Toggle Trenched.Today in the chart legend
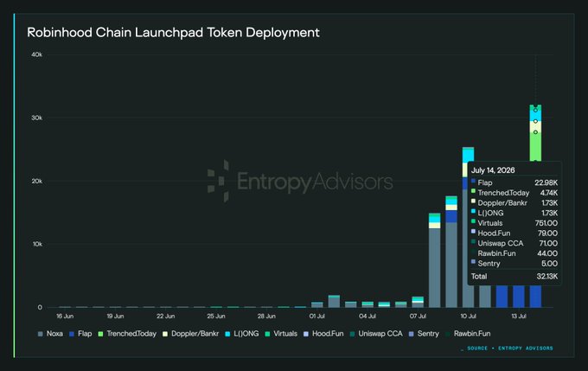 click(127, 334)
